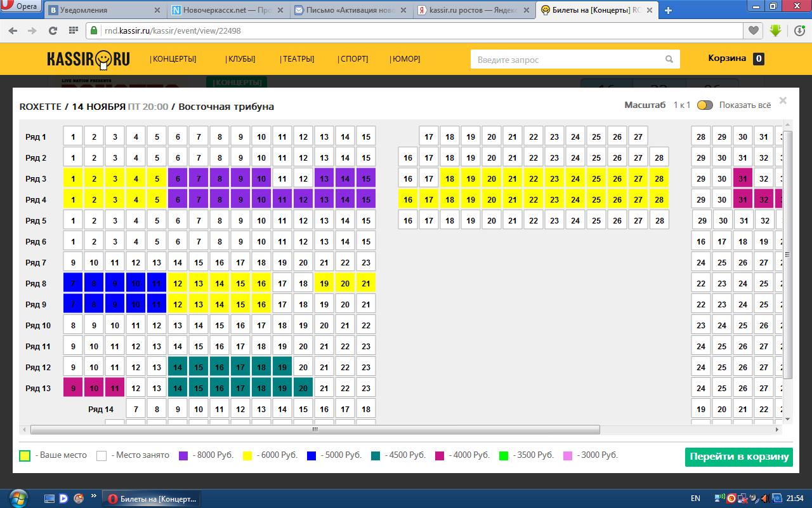Image resolution: width=812 pixels, height=508 pixels.
Task: Toggle the Масштаб scale switch
Action: click(x=705, y=105)
